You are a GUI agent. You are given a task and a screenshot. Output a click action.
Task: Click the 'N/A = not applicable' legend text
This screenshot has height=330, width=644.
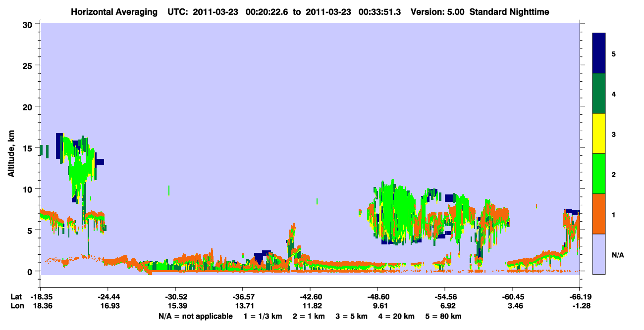point(195,316)
